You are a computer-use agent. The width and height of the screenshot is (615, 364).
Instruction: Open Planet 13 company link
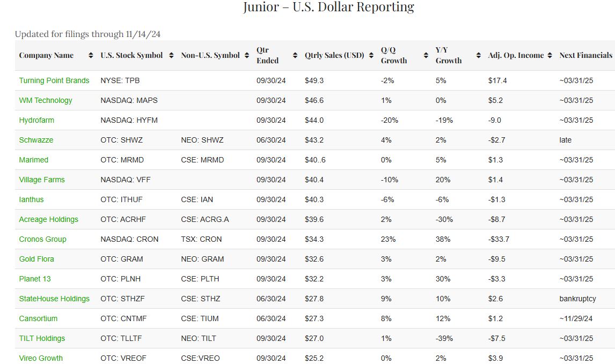tap(35, 279)
